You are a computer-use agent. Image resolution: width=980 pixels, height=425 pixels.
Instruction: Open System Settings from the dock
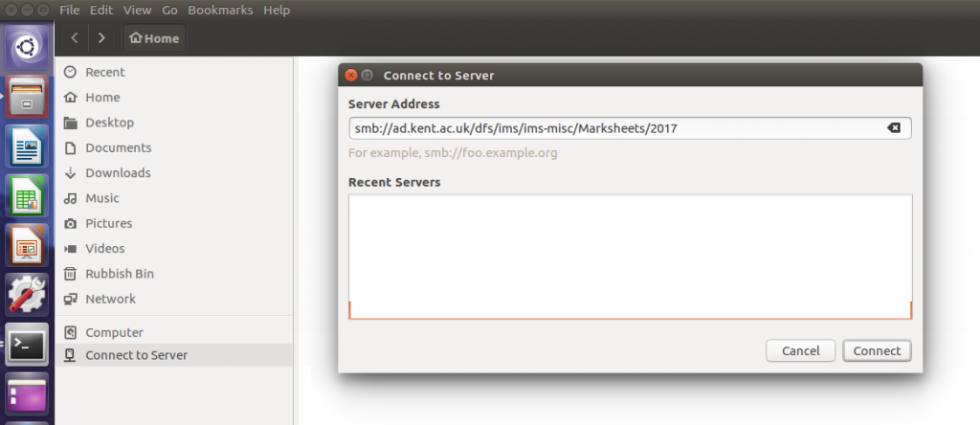click(x=27, y=296)
